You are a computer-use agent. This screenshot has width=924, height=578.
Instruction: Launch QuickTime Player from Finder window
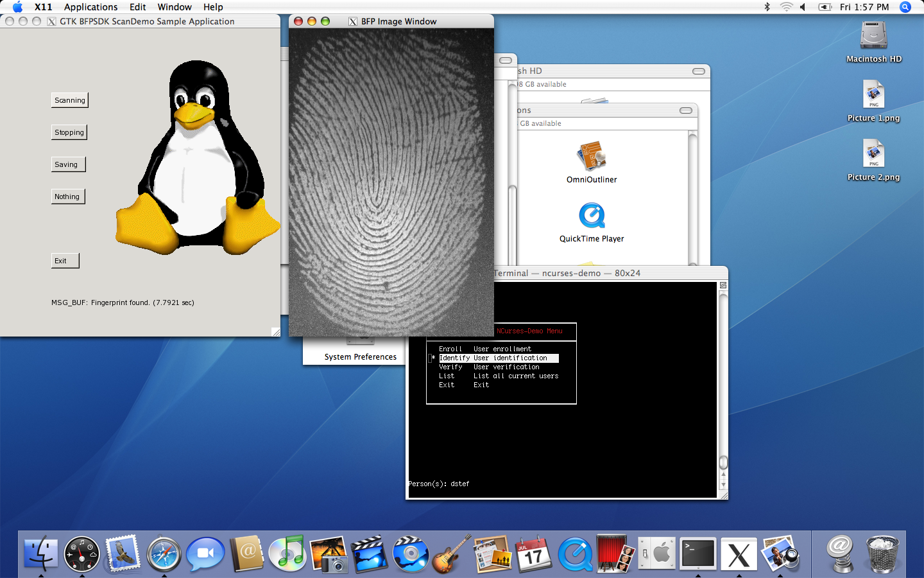(591, 216)
